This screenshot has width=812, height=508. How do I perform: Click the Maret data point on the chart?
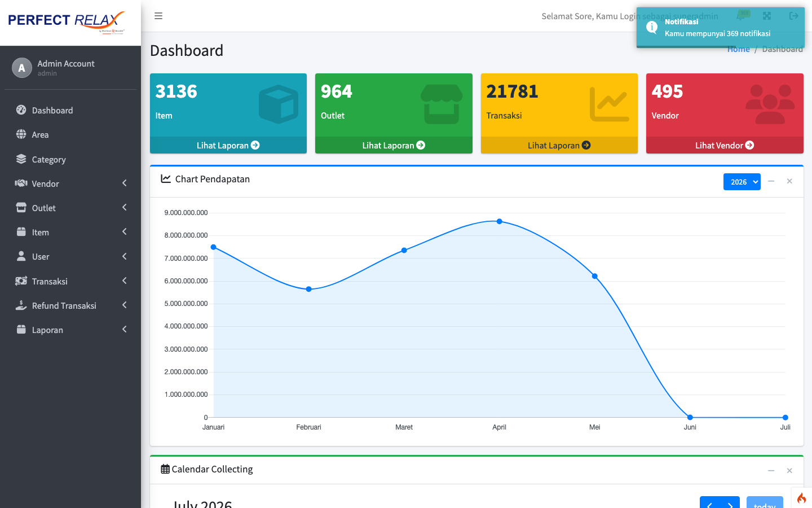tap(404, 250)
